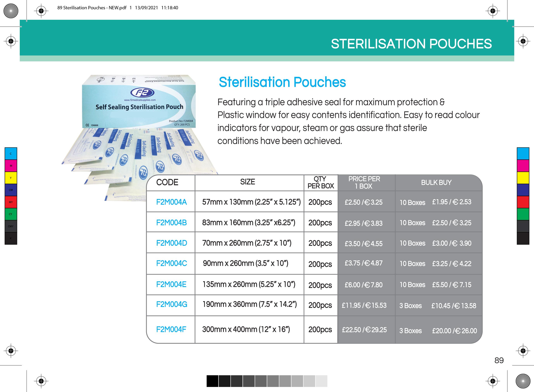Click the Sterilisation Pouches blue heading

[x=282, y=82]
